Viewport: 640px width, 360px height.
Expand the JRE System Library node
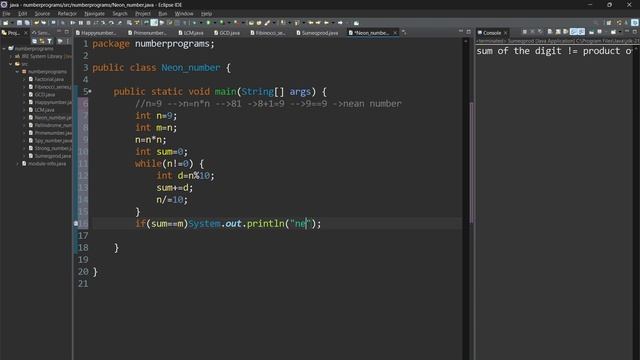pos(11,56)
